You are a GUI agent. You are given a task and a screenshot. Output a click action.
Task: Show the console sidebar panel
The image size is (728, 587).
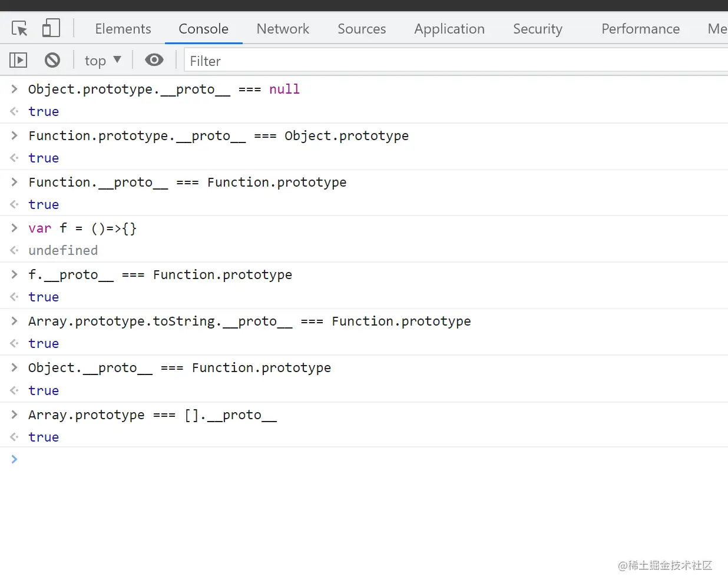pyautogui.click(x=18, y=60)
